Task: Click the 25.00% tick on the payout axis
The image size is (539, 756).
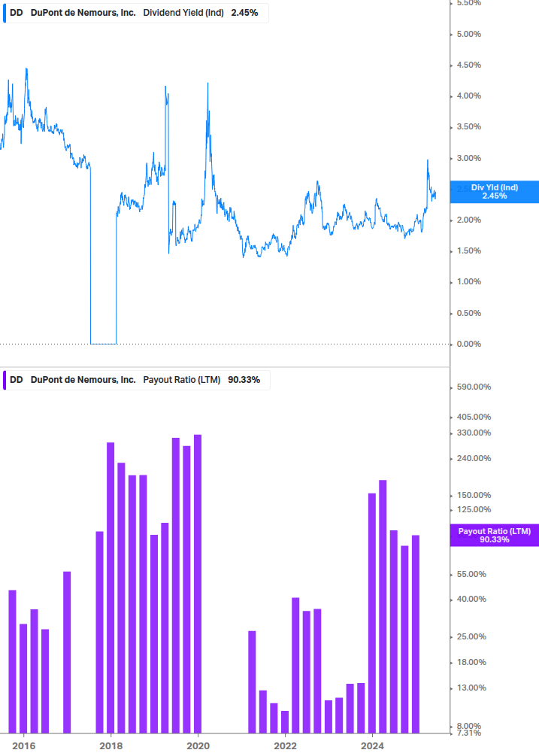Action: click(471, 637)
